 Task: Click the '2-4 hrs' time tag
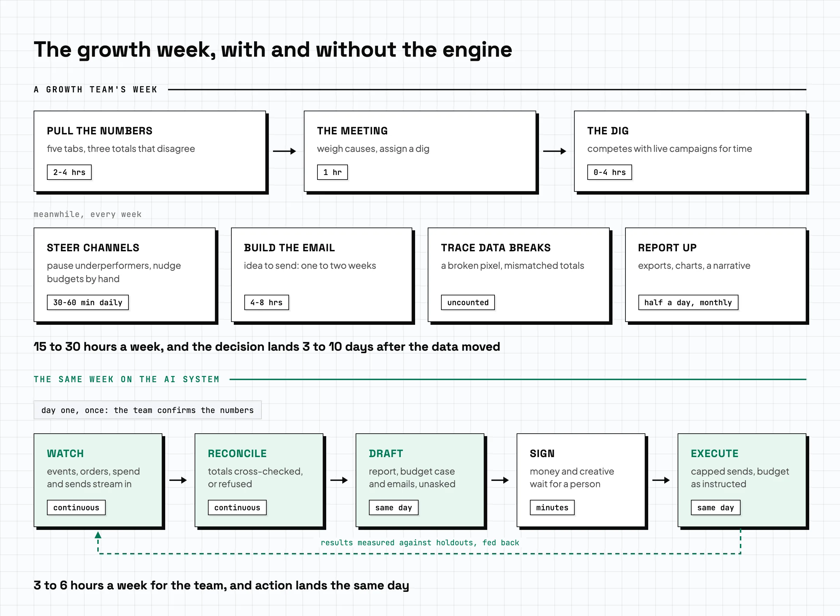coord(69,172)
